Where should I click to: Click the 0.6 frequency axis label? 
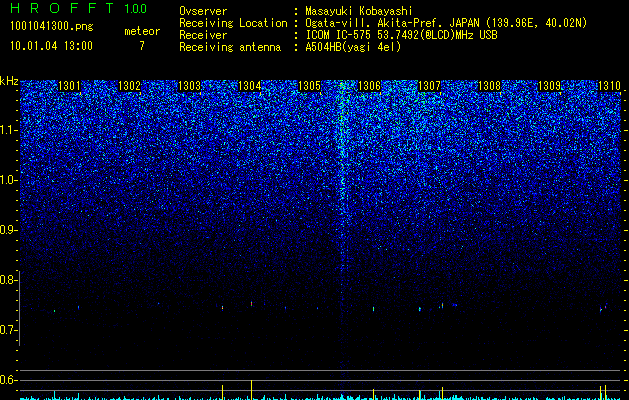8,380
